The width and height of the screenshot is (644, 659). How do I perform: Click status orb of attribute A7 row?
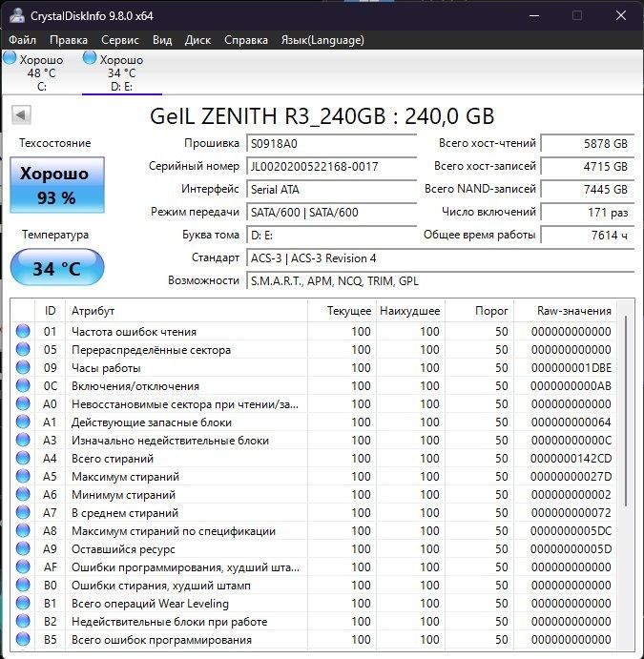[23, 512]
